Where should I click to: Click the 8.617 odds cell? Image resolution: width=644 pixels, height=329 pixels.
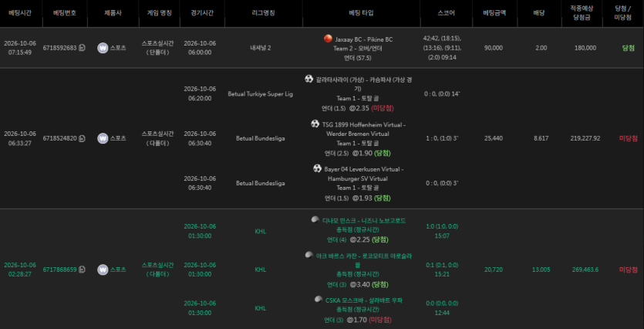(x=541, y=138)
